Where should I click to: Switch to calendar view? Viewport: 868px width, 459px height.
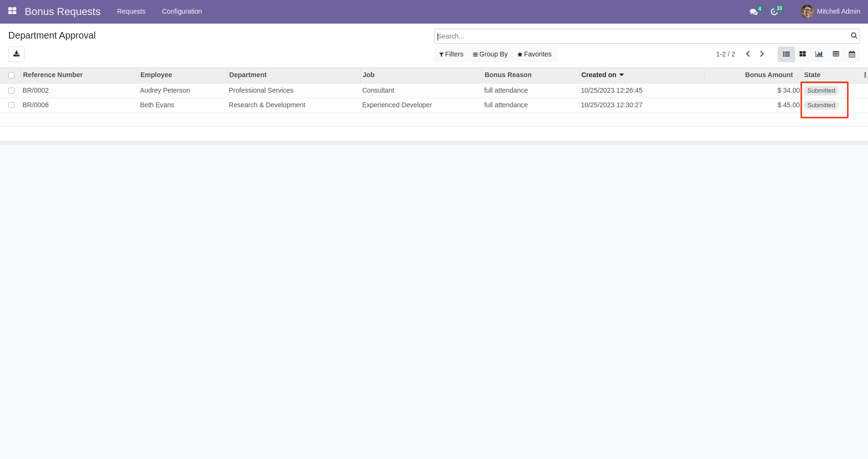point(852,54)
